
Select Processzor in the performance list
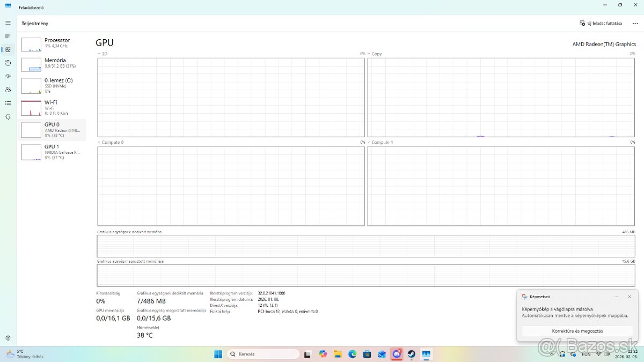tap(53, 43)
